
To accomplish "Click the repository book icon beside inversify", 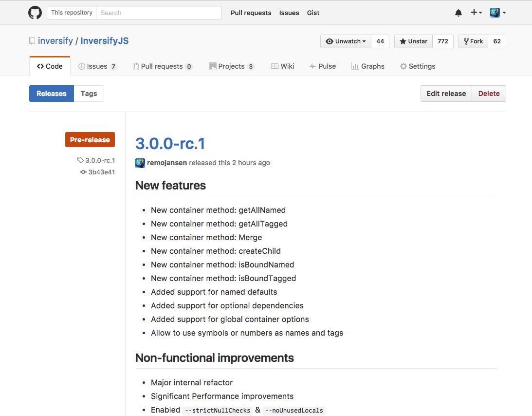I will [32, 41].
